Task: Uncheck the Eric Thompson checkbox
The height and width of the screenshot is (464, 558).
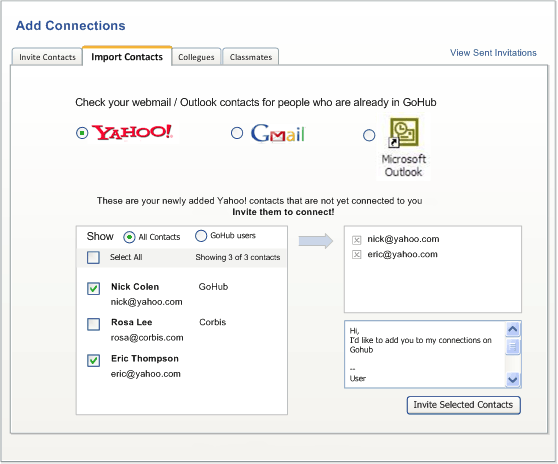Action: tap(94, 360)
